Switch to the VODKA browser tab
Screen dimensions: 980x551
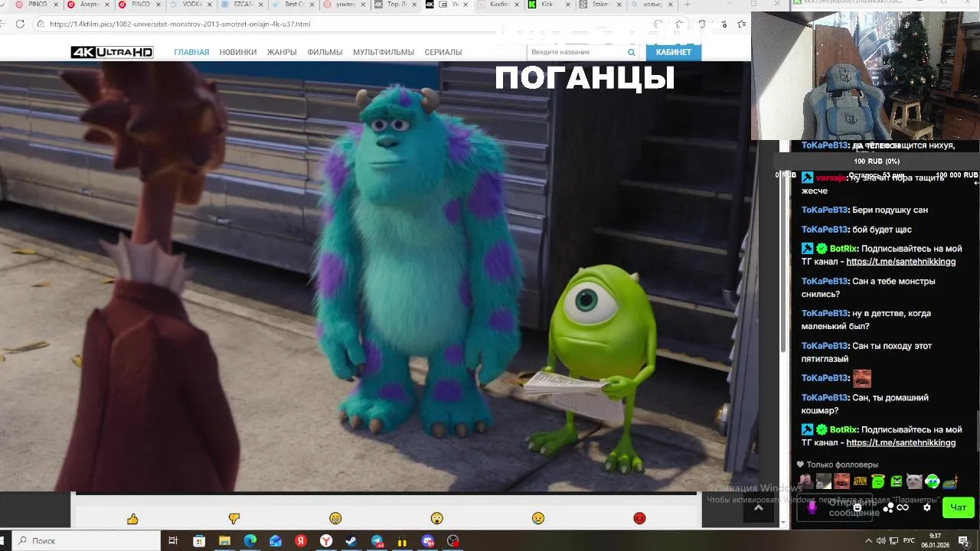191,5
